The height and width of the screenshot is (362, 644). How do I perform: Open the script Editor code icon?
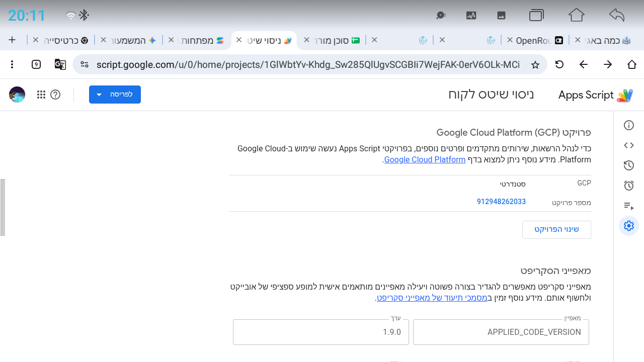point(628,145)
